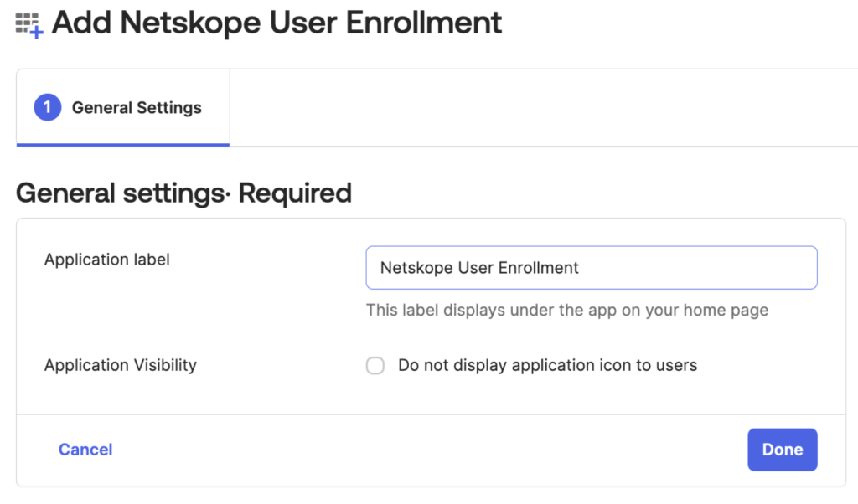Click the plus symbol on the application icon
858x504 pixels.
tap(39, 32)
